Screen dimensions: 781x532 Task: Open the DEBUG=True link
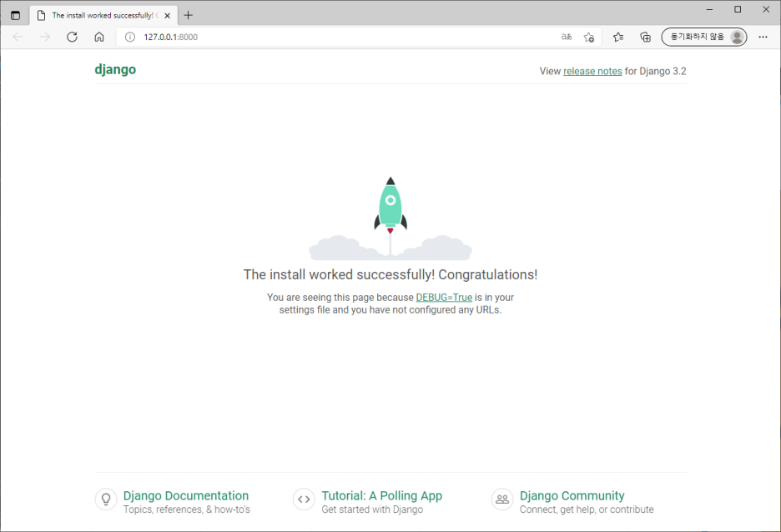(x=444, y=297)
